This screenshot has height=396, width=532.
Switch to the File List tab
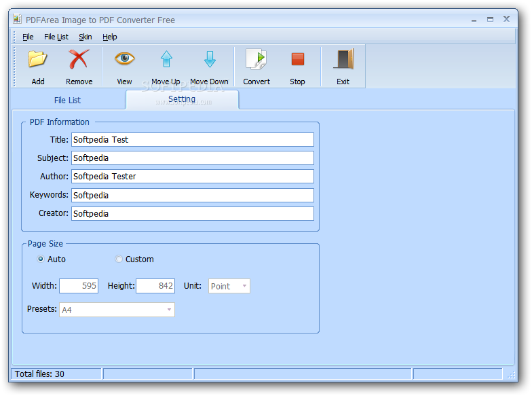click(x=68, y=101)
